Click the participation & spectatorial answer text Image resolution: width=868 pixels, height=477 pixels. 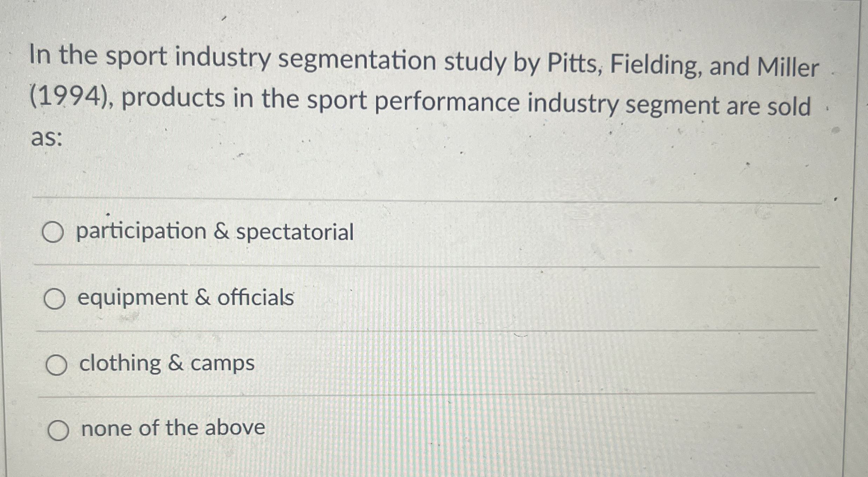(215, 231)
